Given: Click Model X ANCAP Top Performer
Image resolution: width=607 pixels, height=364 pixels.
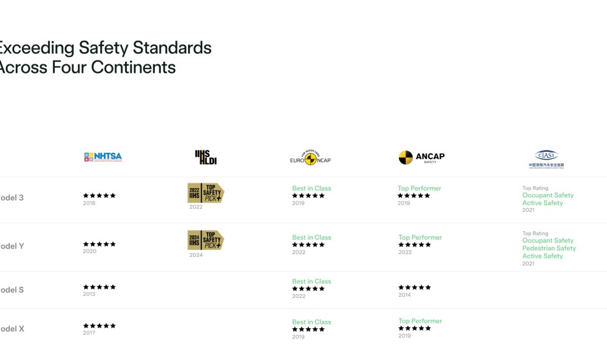Looking at the screenshot, I should click(x=420, y=321).
